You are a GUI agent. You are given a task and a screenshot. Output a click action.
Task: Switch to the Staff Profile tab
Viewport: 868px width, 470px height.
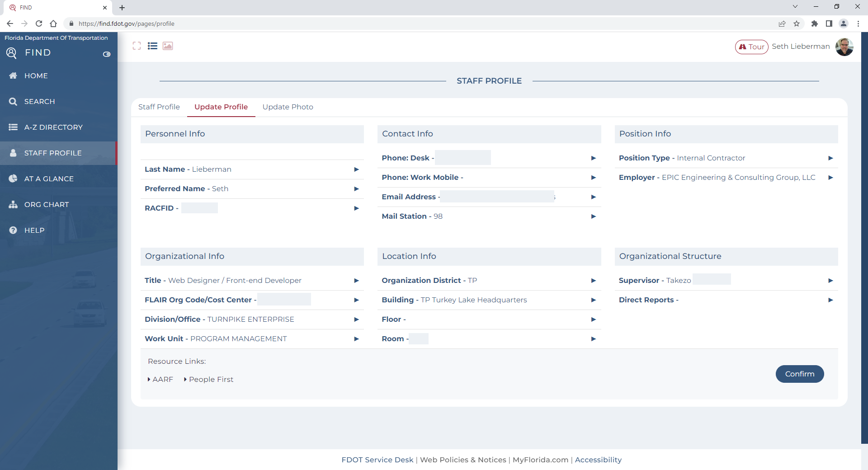coord(159,107)
